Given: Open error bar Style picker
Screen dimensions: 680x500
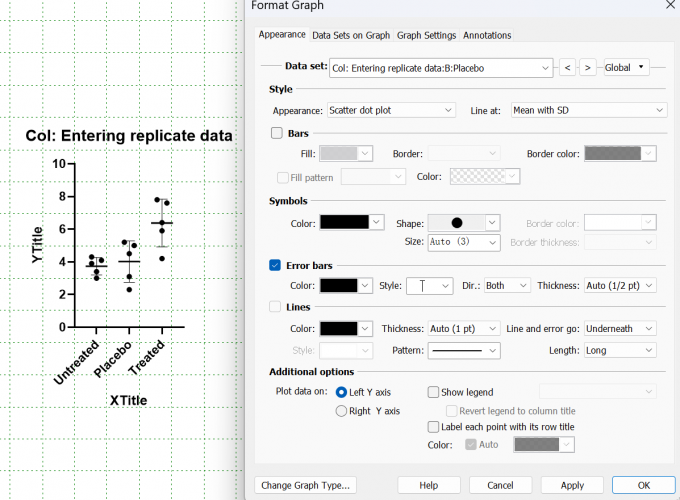Looking at the screenshot, I should tap(429, 286).
